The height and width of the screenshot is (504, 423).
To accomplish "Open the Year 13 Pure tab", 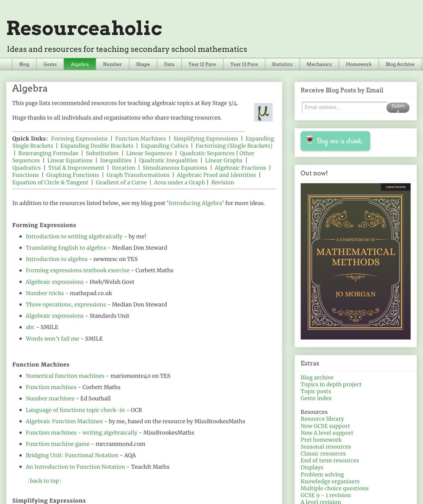I will coord(244,64).
